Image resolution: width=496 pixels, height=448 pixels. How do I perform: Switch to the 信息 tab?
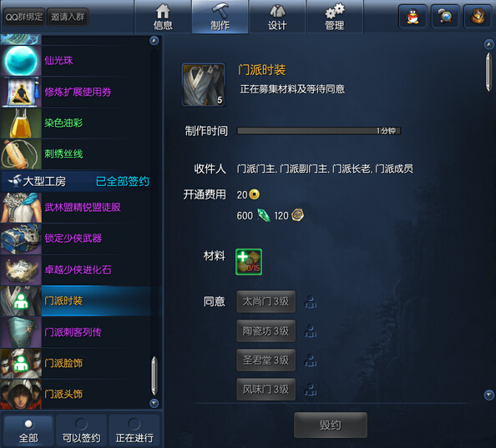163,17
